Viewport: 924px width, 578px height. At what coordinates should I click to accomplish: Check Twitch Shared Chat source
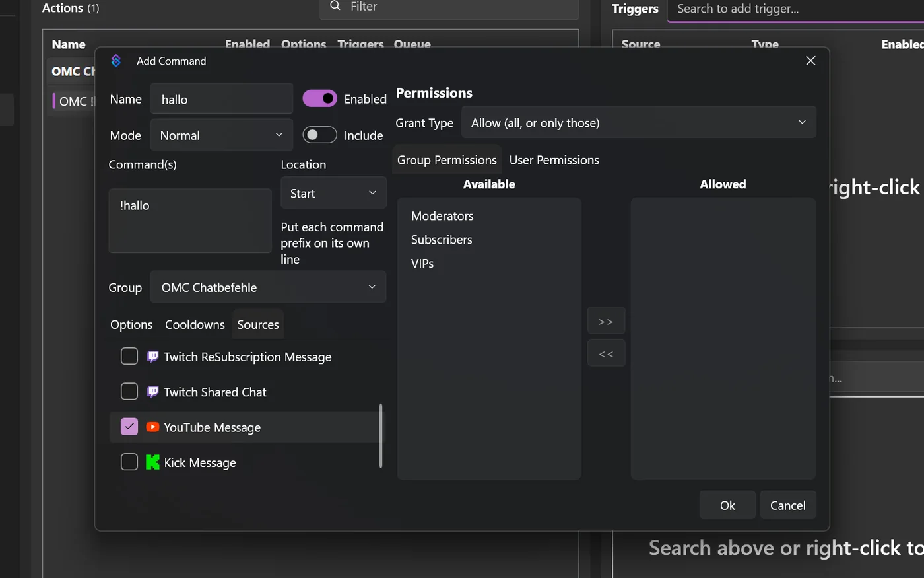[129, 392]
